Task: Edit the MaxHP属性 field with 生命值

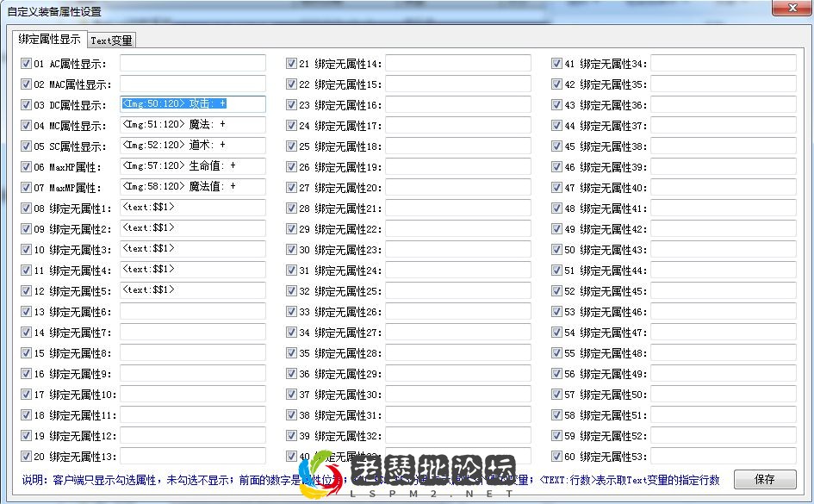Action: [193, 166]
